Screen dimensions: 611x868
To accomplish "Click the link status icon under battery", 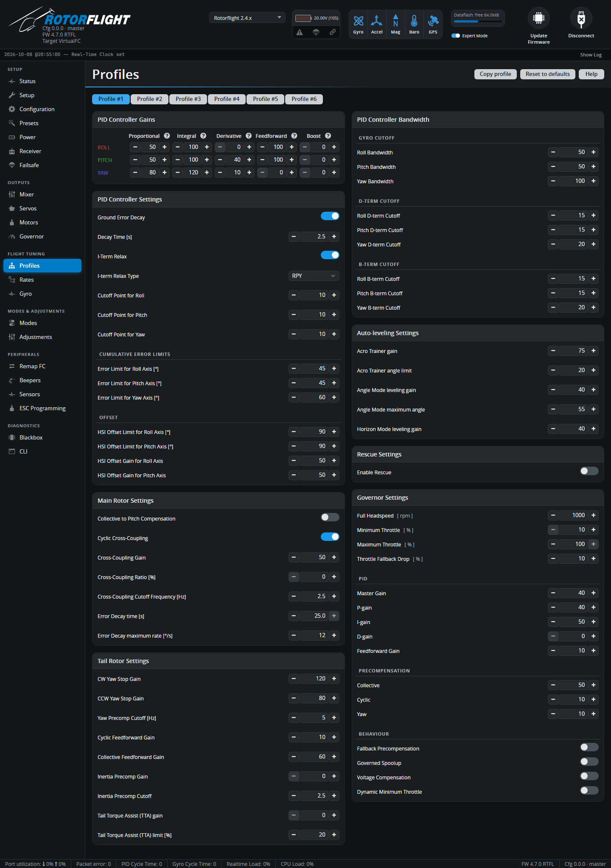I will pos(333,32).
